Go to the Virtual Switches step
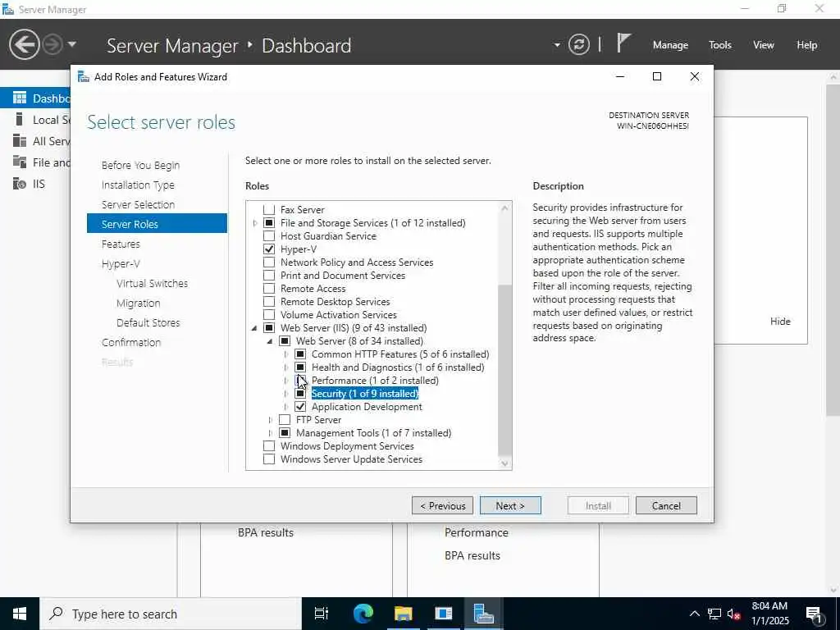840x630 pixels. (x=152, y=283)
